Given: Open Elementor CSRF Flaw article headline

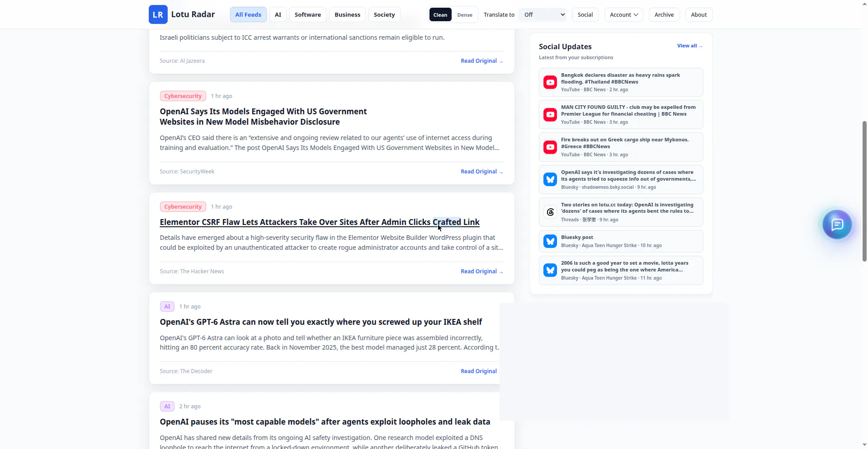Looking at the screenshot, I should [320, 222].
